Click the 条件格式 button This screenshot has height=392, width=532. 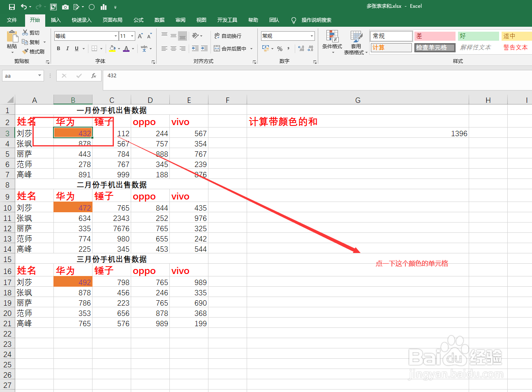pyautogui.click(x=332, y=42)
